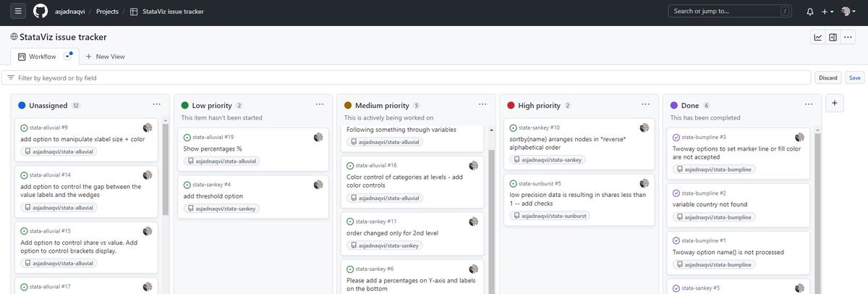Click closed issue icon on stata-bumpline #1
Viewport: 868px width, 294px height.
pos(676,240)
